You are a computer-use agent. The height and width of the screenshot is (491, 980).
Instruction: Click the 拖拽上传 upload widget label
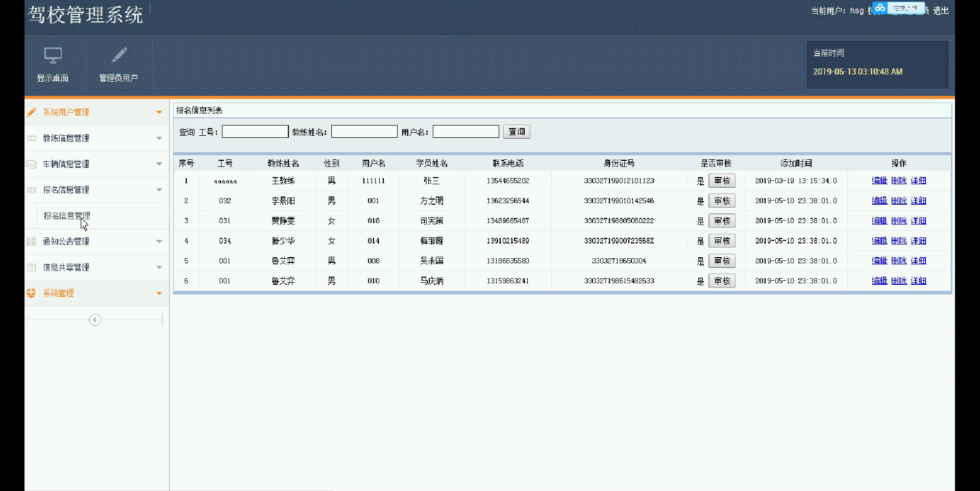pos(905,8)
